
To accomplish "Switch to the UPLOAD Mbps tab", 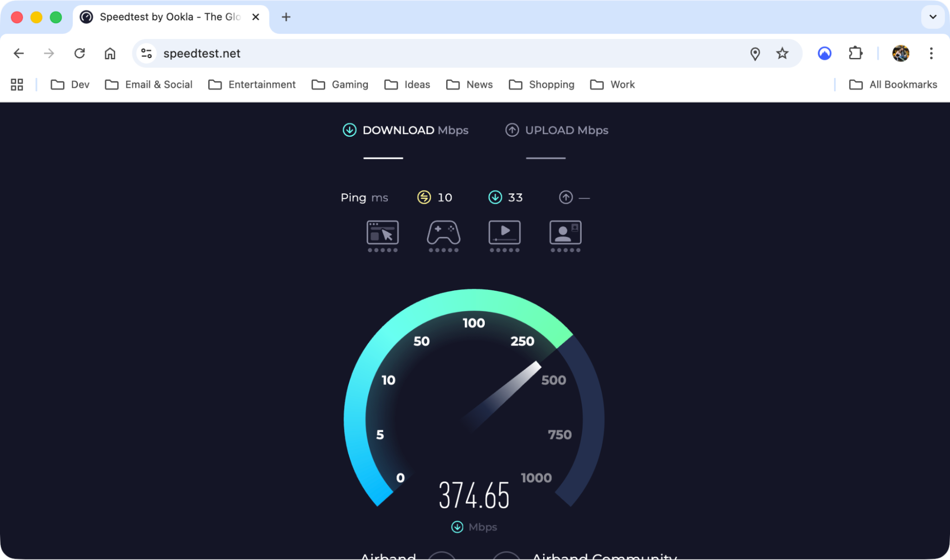I will pyautogui.click(x=557, y=130).
